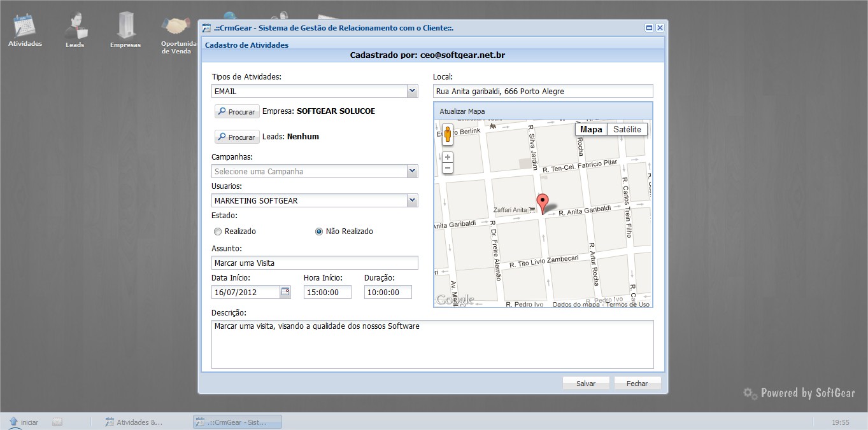Open the Oportunidade de Venda icon
This screenshot has width=868, height=430.
176,32
